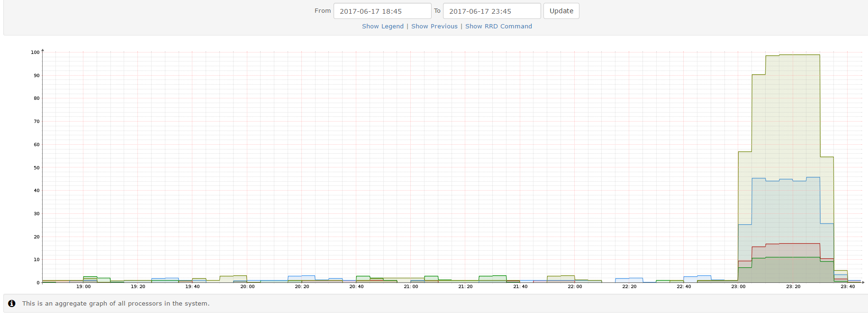Click the Update button
This screenshot has width=868, height=316.
coord(561,11)
